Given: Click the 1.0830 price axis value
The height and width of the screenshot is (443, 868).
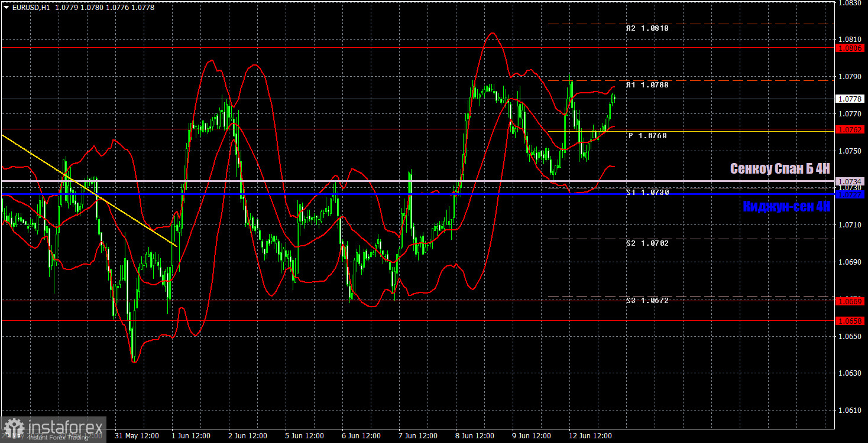Looking at the screenshot, I should (x=850, y=3).
